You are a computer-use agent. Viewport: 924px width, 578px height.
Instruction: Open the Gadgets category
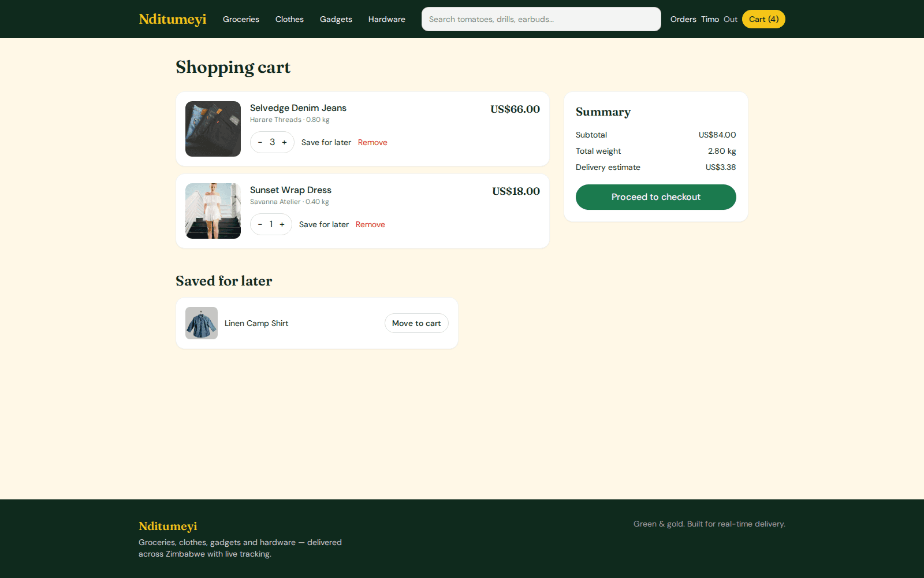coord(336,19)
